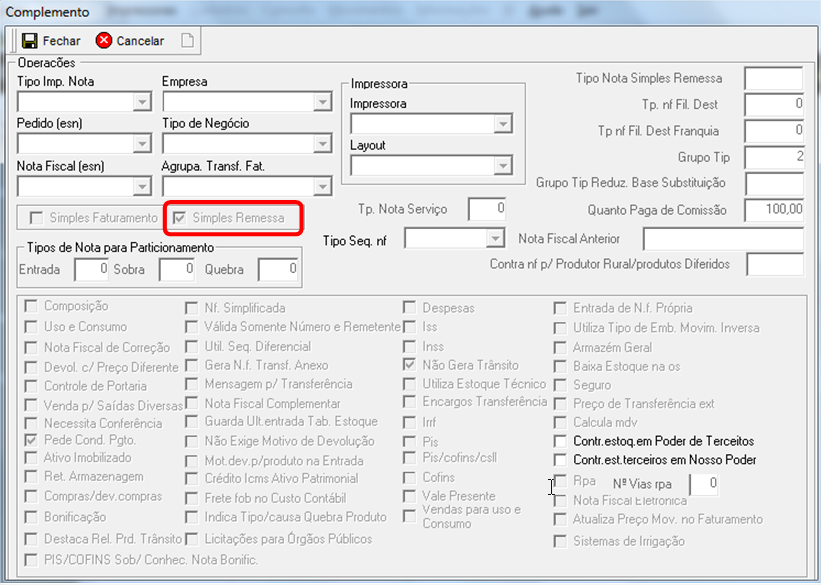This screenshot has width=821, height=585.
Task: Check the Bonificação option
Action: pos(31,517)
